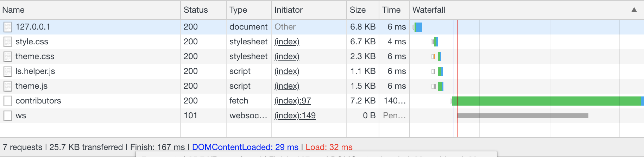Sort by the Size column header

click(358, 10)
